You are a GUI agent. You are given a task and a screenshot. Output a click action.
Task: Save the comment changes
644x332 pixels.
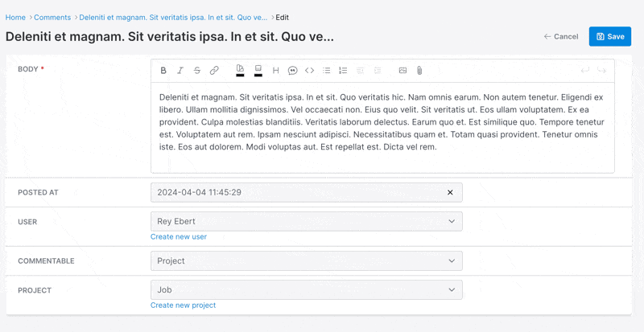pyautogui.click(x=610, y=36)
